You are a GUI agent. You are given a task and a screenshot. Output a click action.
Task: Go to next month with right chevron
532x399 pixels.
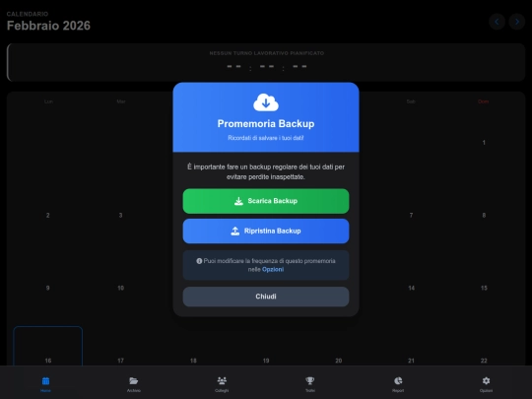coord(517,22)
